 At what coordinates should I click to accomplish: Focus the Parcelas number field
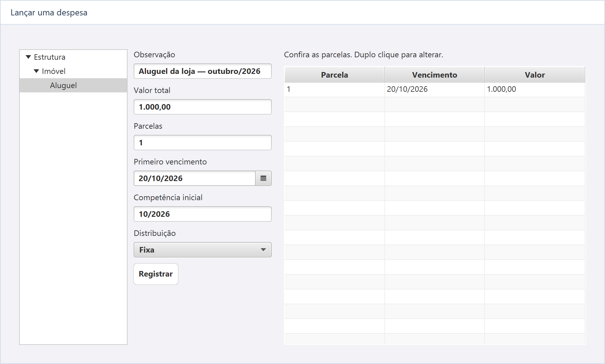pyautogui.click(x=203, y=143)
